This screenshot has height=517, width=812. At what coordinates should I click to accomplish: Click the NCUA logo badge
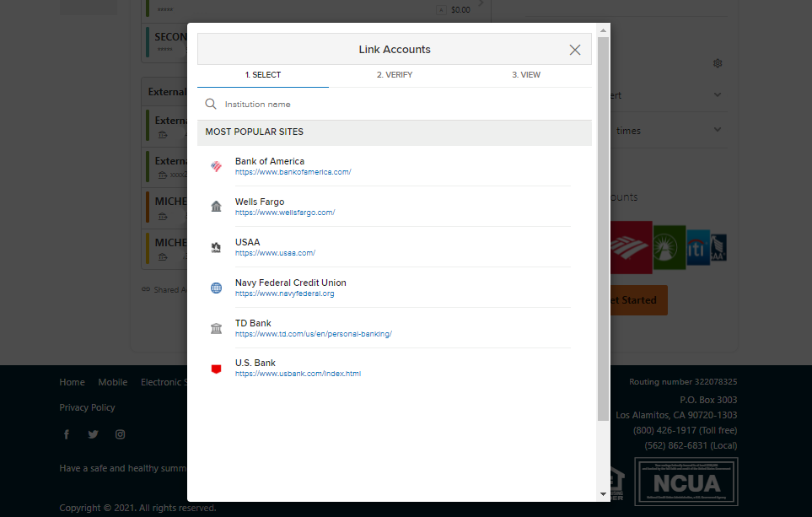click(686, 482)
